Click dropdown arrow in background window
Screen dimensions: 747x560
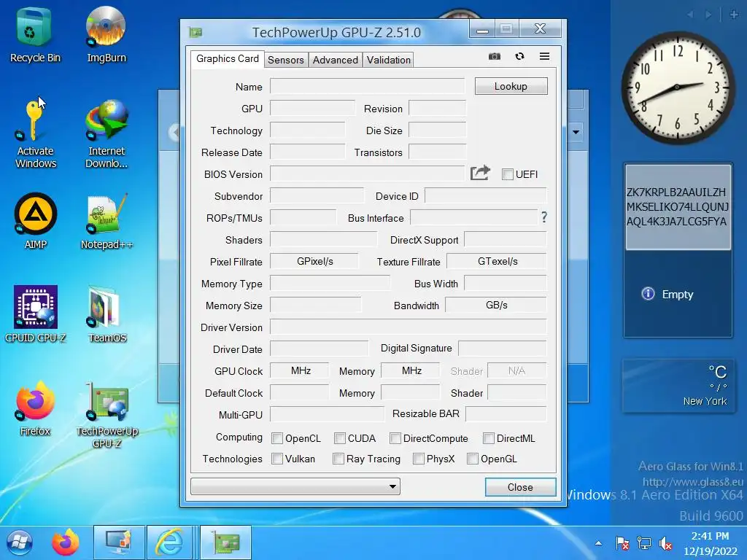(x=576, y=132)
